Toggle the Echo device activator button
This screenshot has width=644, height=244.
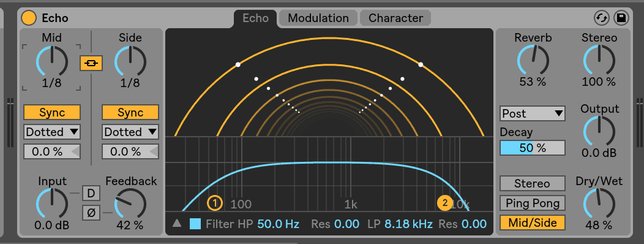(x=29, y=18)
